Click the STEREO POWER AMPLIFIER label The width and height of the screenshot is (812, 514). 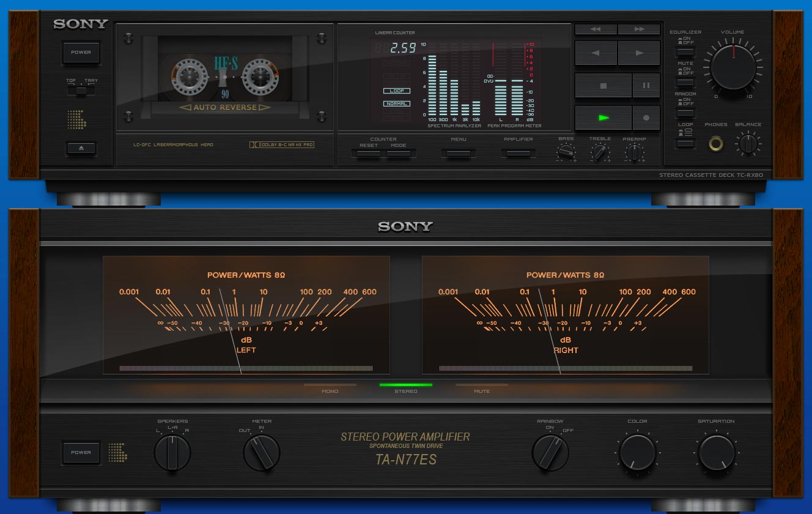point(405,437)
